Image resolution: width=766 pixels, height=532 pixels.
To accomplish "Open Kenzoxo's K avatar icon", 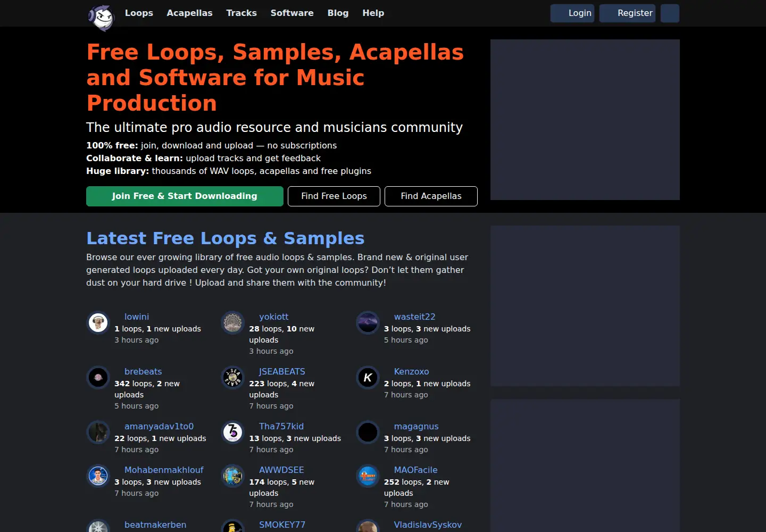I will point(368,377).
